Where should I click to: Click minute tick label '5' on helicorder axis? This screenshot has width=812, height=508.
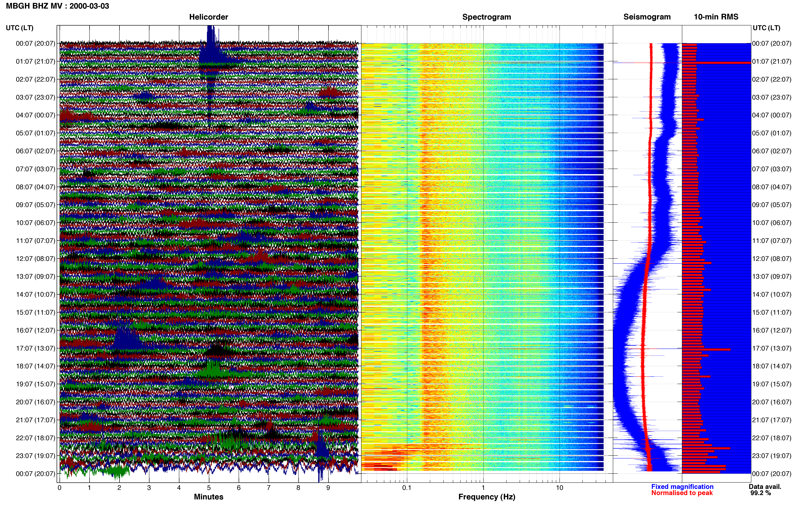point(209,488)
